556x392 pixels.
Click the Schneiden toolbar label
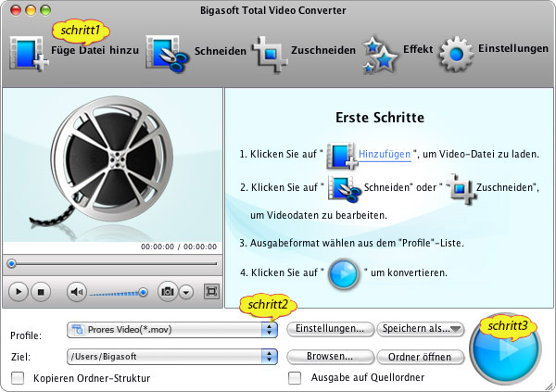pyautogui.click(x=221, y=51)
